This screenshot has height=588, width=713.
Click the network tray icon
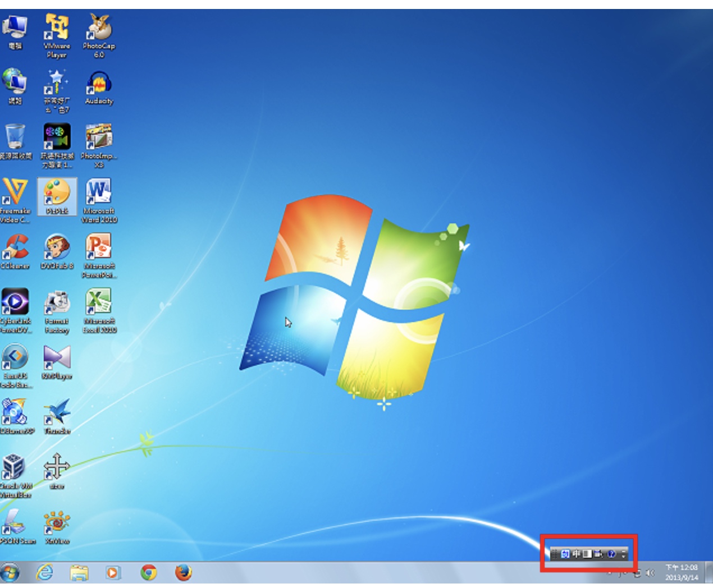click(x=637, y=573)
